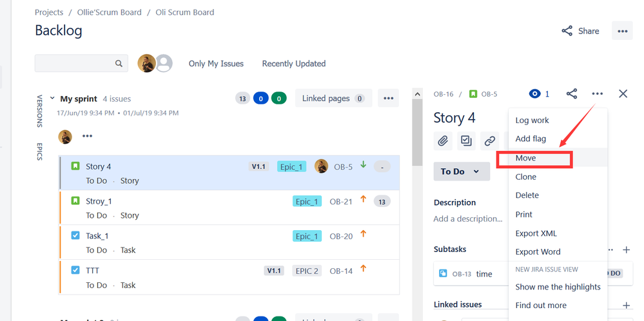Open Ollie'Scrum Board breadcrumb link
Viewport: 644px width, 321px height.
click(x=109, y=12)
